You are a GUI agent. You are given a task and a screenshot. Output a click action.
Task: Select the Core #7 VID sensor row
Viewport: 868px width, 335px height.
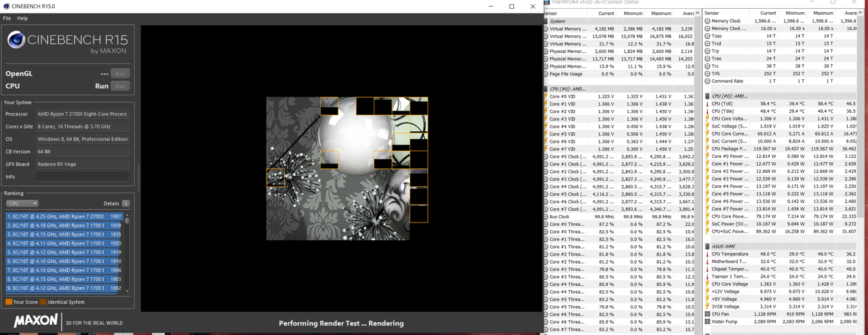[x=618, y=149]
